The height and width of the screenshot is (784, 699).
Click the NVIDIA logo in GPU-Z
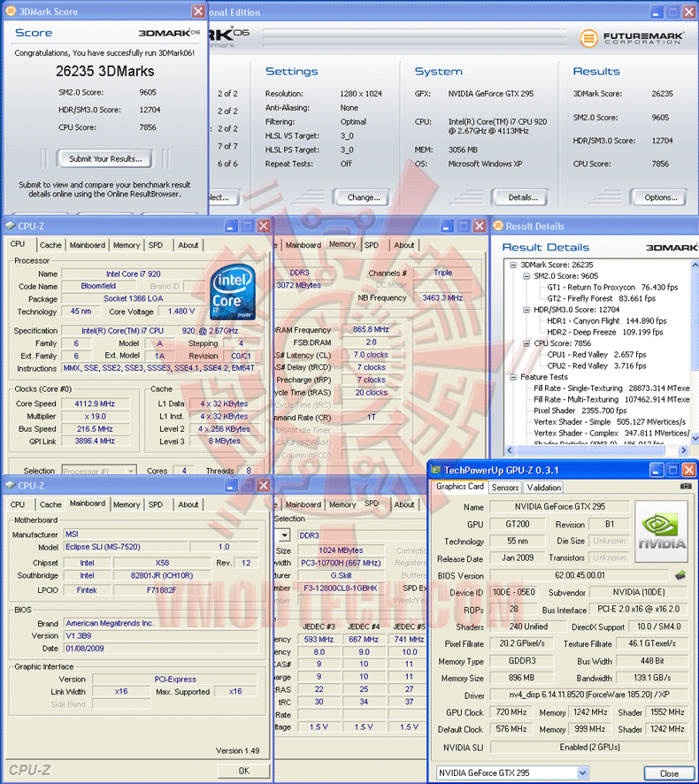[662, 532]
